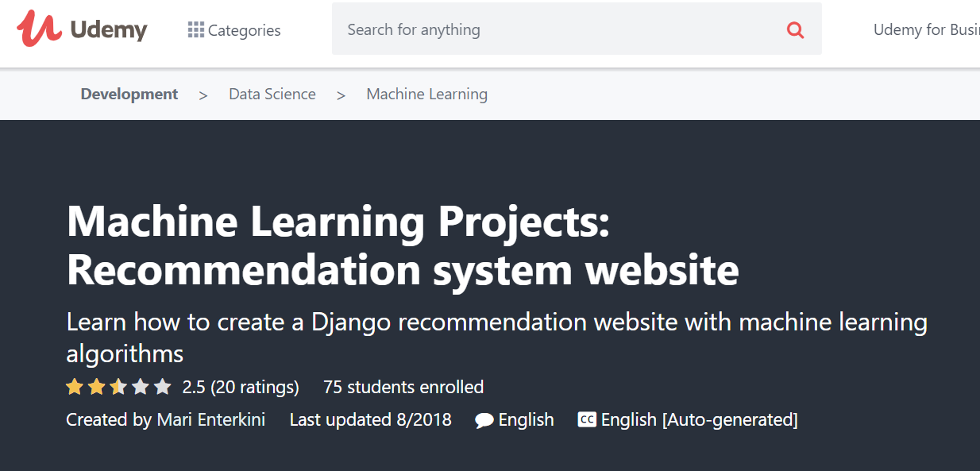Click the last empty rating star
This screenshot has width=980, height=471.
coord(163,386)
